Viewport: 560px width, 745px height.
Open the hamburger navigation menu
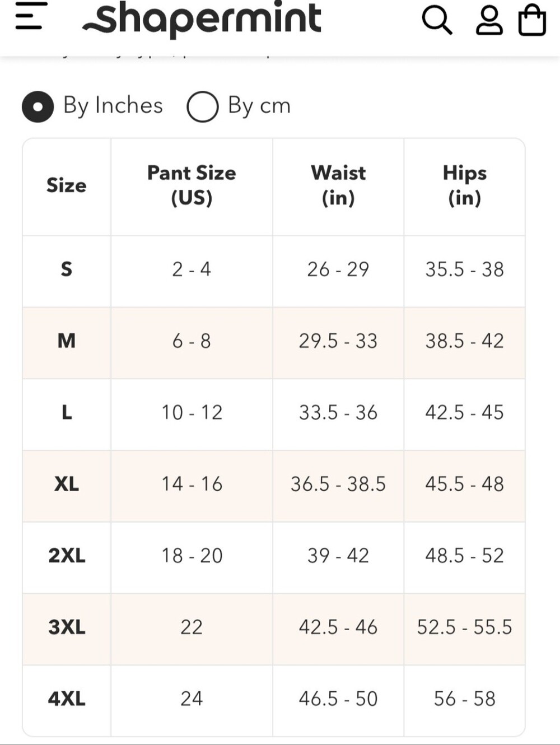click(31, 15)
